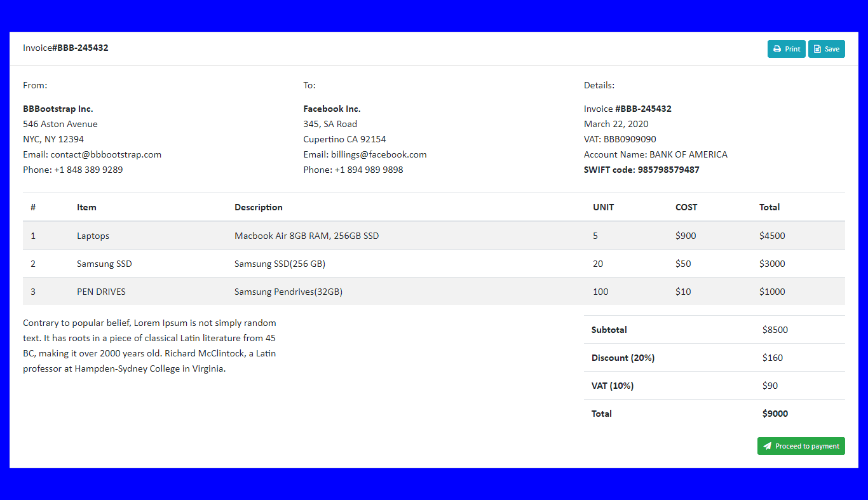Screen dimensions: 868x500
Task: Click the printer icon in Print button
Action: tap(776, 49)
